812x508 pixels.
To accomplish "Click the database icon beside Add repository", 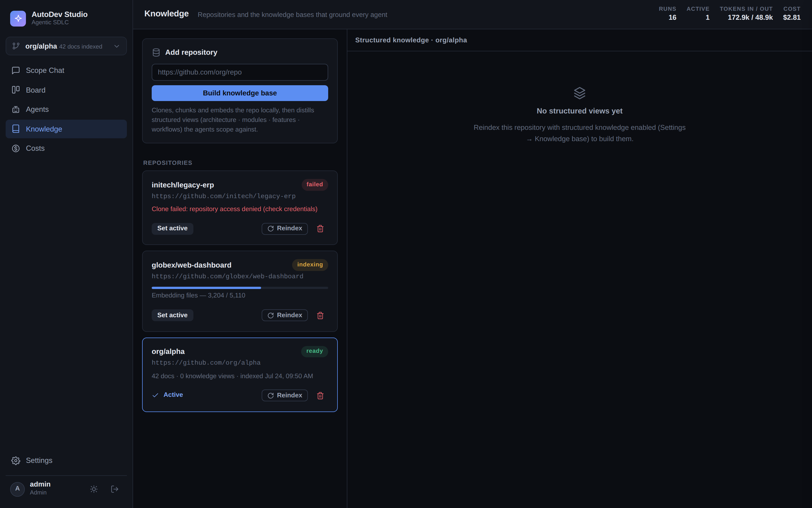I will 156,52.
